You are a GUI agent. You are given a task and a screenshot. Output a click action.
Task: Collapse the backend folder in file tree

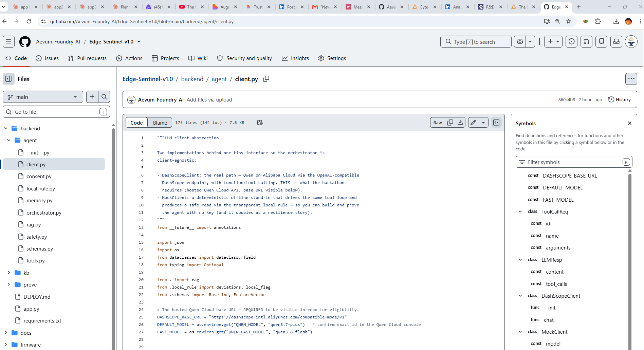pyautogui.click(x=5, y=128)
